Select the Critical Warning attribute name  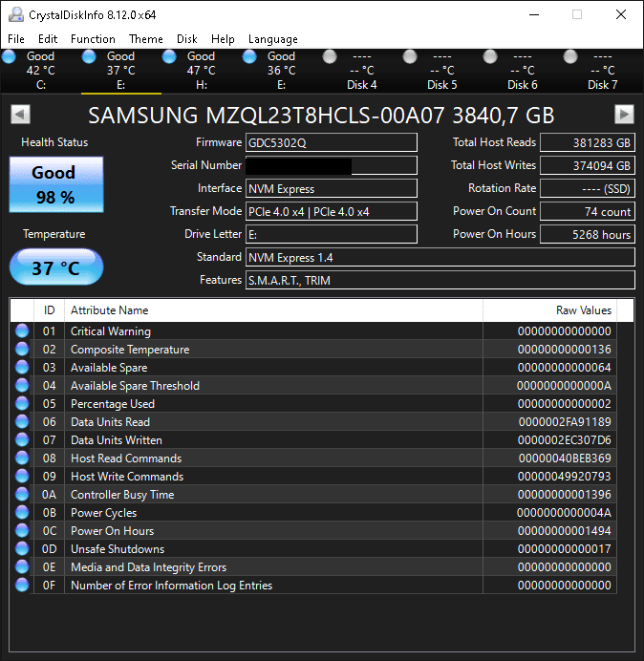click(111, 331)
